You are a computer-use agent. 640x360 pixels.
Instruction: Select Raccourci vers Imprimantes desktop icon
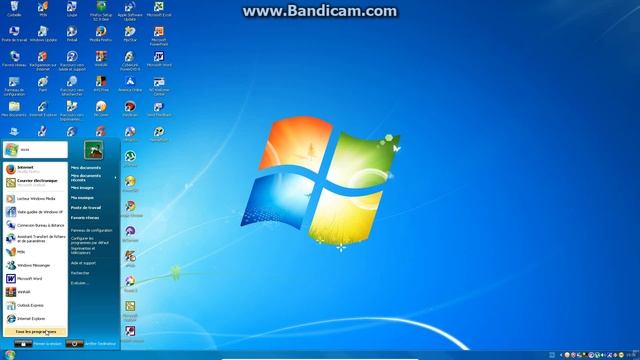click(72, 111)
